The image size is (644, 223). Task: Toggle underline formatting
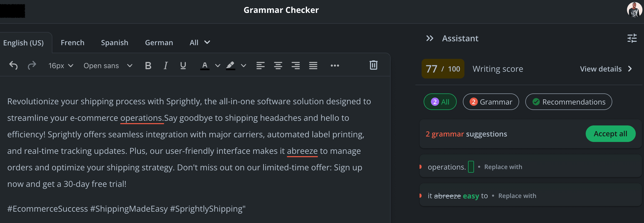click(x=183, y=66)
